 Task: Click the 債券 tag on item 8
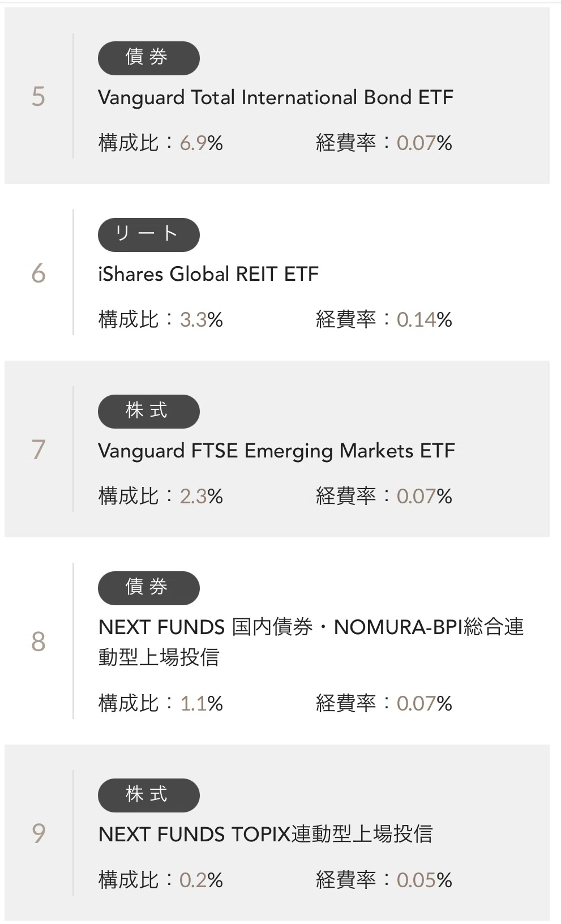tap(149, 588)
